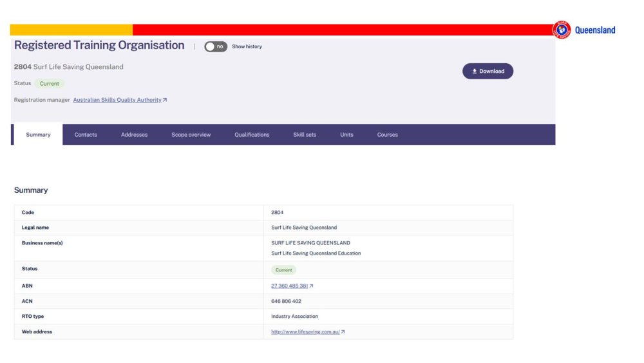This screenshot has width=644, height=363.
Task: Click the Business name(s) row label
Action: tap(43, 243)
